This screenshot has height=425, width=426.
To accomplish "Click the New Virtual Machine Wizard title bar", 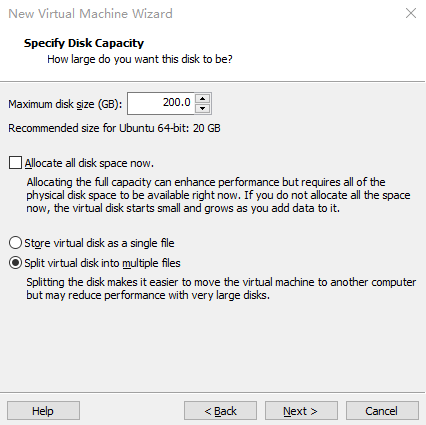I will click(x=200, y=13).
